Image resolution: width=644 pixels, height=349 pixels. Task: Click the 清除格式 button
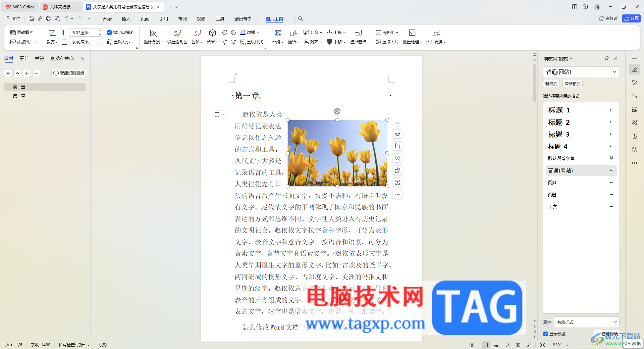(573, 84)
